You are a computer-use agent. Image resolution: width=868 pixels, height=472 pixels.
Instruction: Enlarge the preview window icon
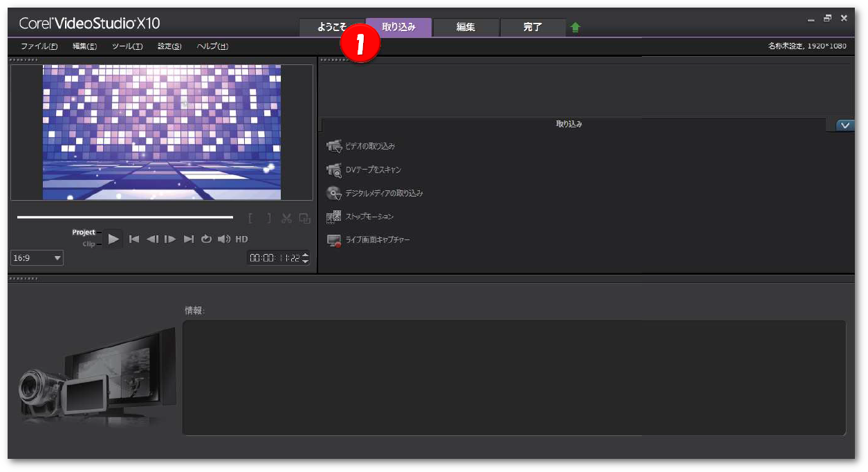(304, 218)
